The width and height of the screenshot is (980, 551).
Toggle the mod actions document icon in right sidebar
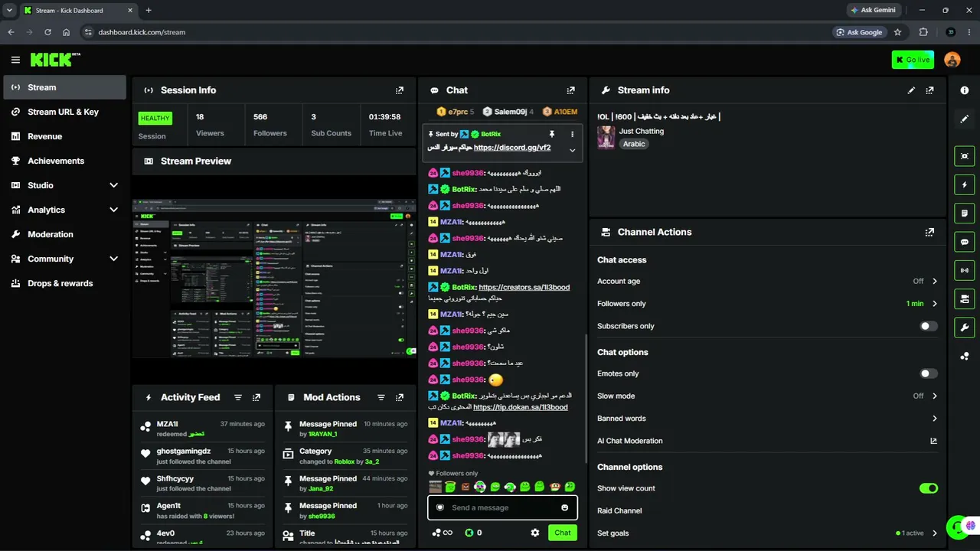click(965, 213)
